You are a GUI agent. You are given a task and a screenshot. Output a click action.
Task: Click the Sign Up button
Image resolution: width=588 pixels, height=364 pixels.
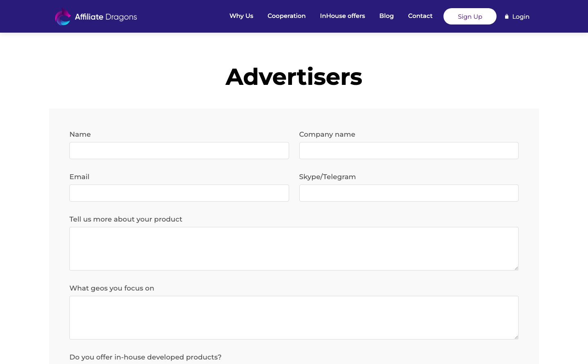click(470, 16)
